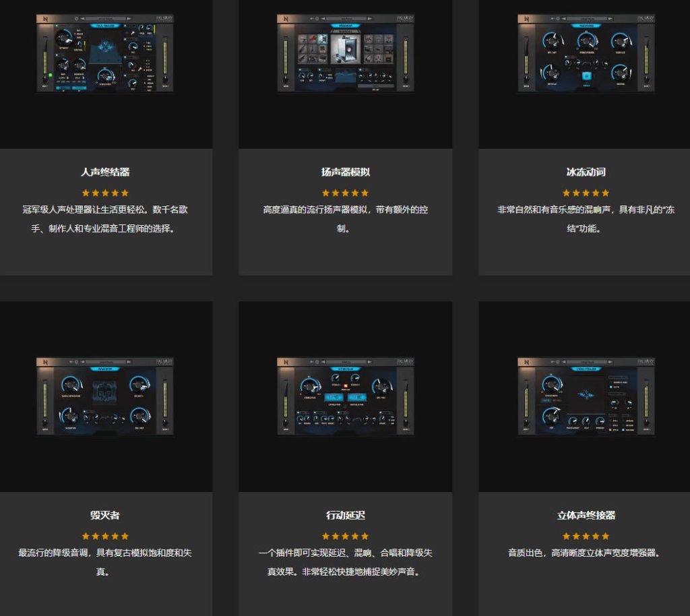Click the N logo on 立体声终接器
690x616 pixels.
(527, 361)
